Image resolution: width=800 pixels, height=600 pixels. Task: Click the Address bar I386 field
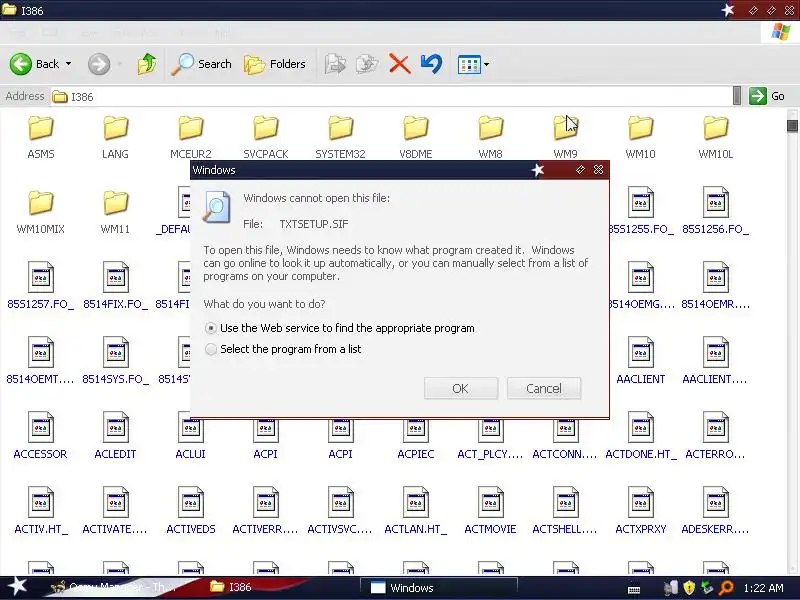(x=391, y=96)
